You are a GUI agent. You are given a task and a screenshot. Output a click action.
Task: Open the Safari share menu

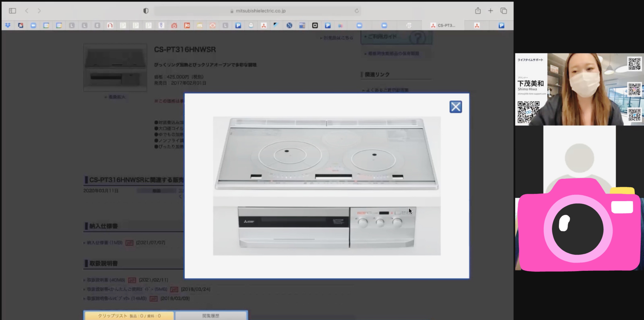coord(478,10)
